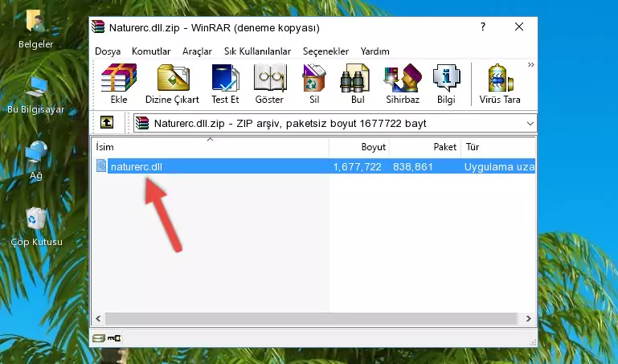This screenshot has height=364, width=618.
Task: Click the Dizine Çıkart extract icon
Action: click(x=172, y=84)
